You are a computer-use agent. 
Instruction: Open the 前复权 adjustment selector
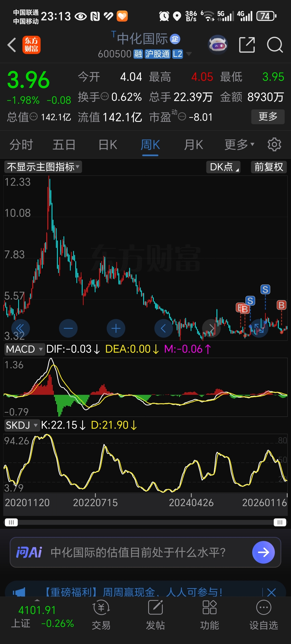pos(269,167)
